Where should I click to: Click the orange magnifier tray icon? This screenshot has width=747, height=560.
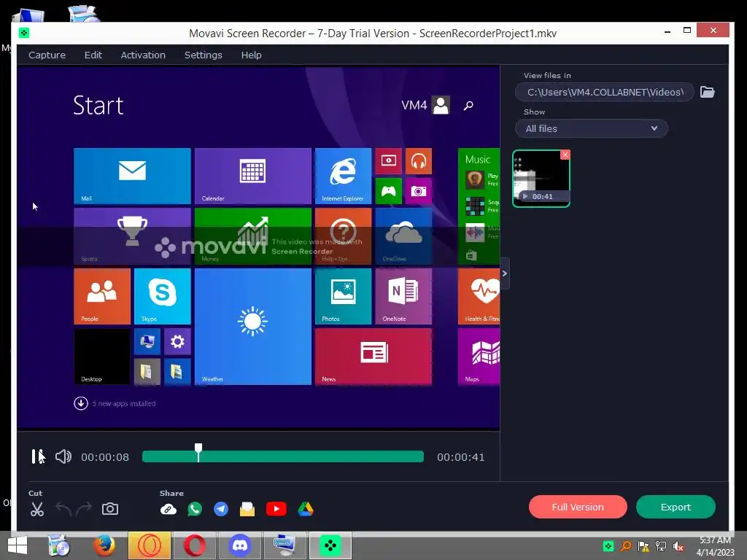point(626,546)
